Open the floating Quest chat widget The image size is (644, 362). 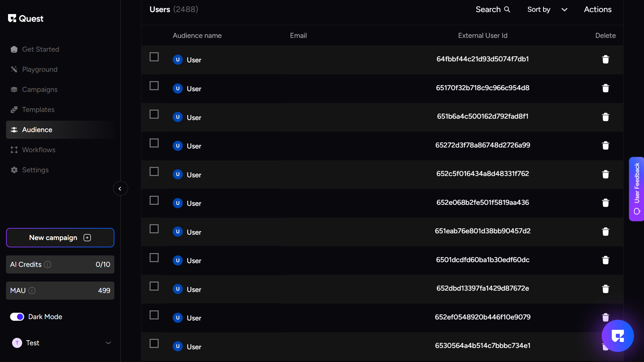pyautogui.click(x=618, y=336)
